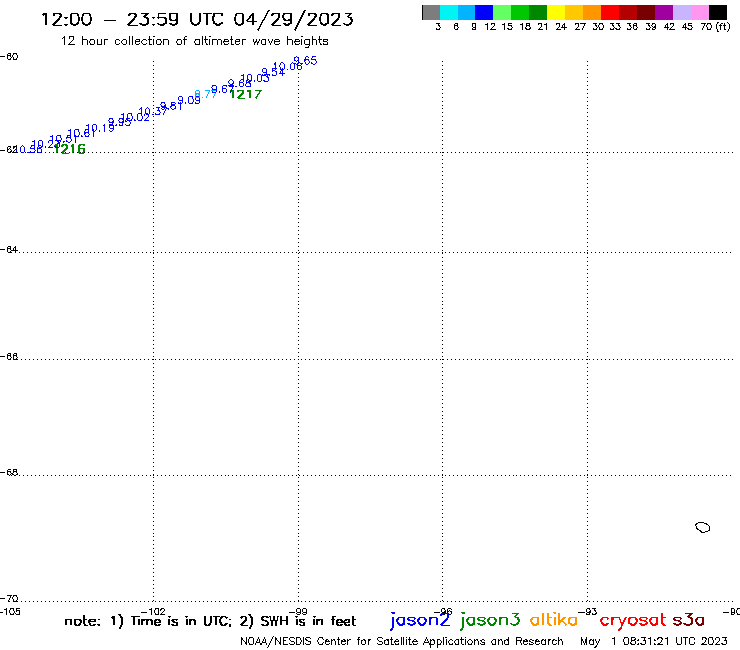740x650 pixels.
Task: Click the legend number 24
Action: [x=561, y=27]
